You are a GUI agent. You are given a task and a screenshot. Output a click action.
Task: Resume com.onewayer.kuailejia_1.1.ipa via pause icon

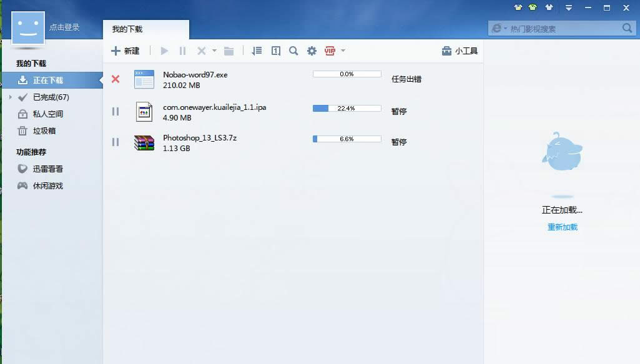pyautogui.click(x=116, y=111)
